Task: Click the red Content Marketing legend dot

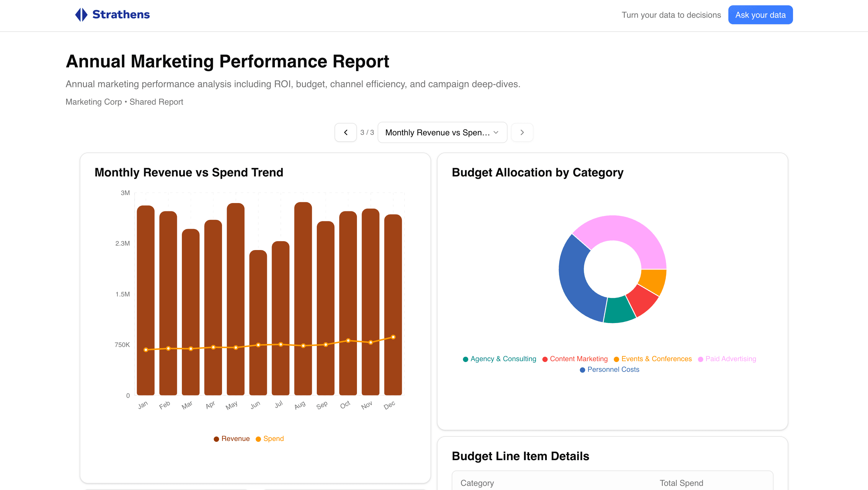Action: coord(545,359)
